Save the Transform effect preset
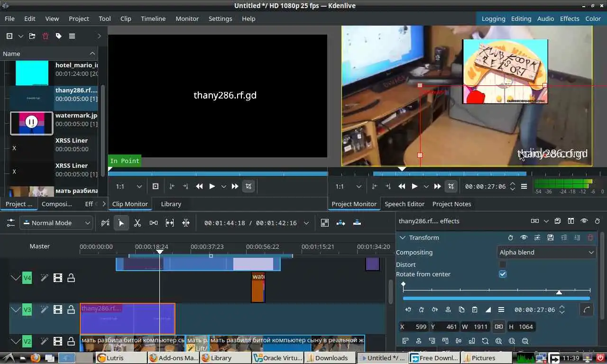 pyautogui.click(x=551, y=237)
